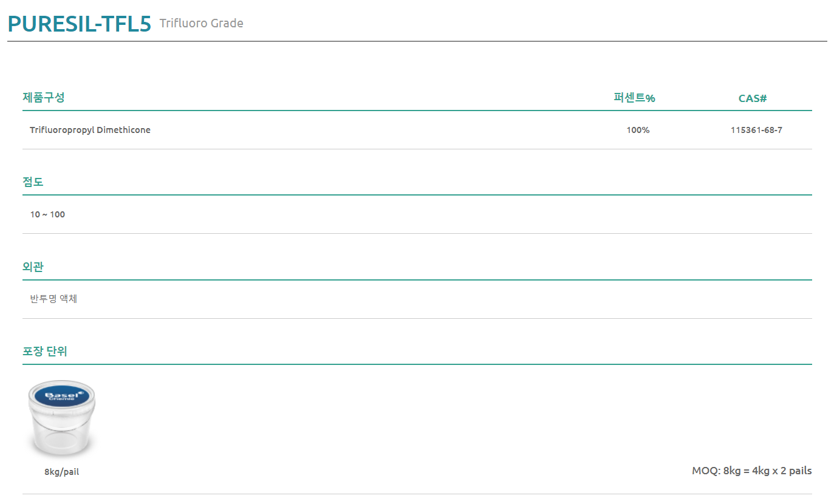The height and width of the screenshot is (504, 834).
Task: Click the CAS# column header
Action: (753, 98)
